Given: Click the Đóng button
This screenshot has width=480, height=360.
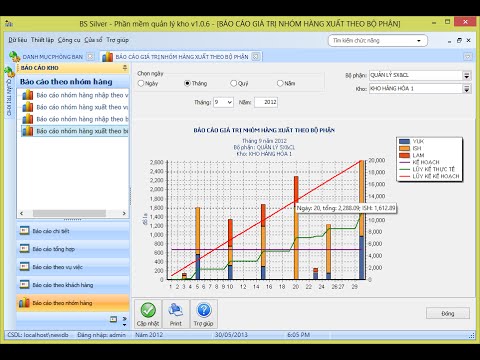Looking at the screenshot, I should click(448, 313).
